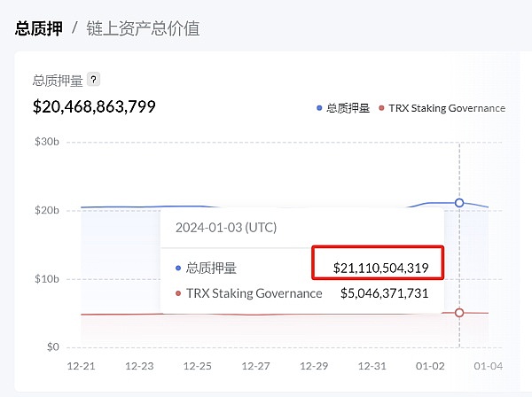Click the $30b y-axis label

46,143
